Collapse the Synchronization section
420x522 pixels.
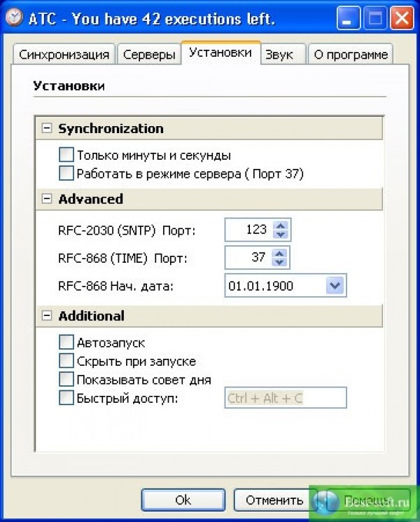click(47, 128)
